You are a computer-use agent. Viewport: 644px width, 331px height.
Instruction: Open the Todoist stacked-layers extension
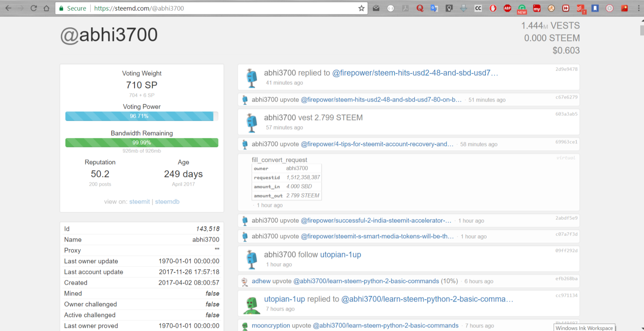coord(581,9)
